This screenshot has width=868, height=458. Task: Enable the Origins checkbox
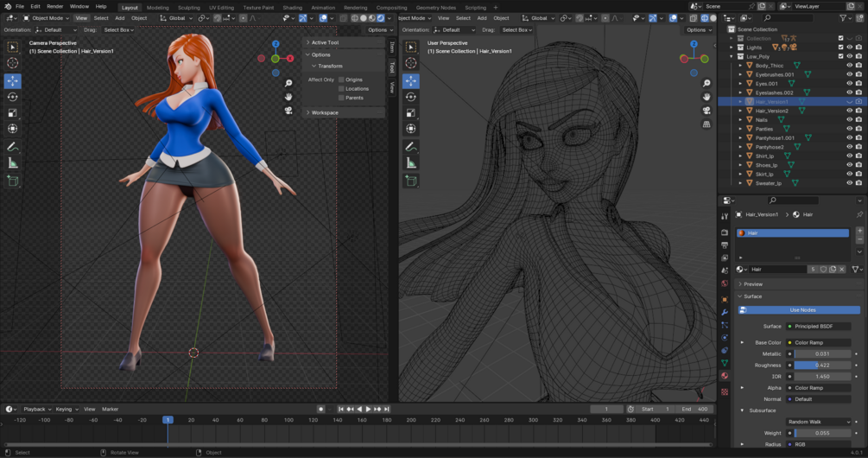pos(342,80)
